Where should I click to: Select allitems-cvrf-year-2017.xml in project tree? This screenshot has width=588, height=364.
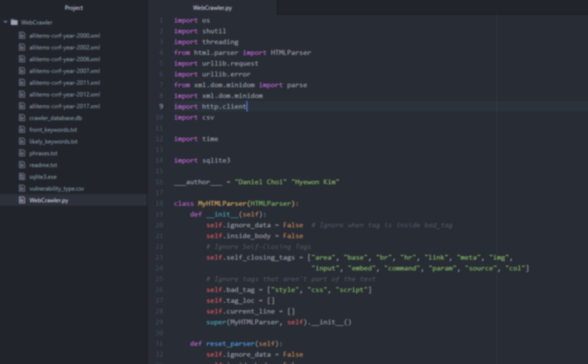click(x=64, y=106)
